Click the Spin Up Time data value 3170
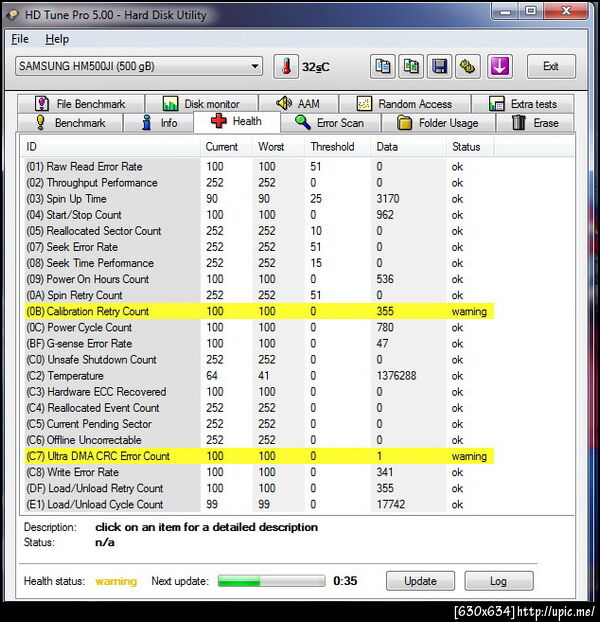Screen dimensions: 600x622 [388, 199]
